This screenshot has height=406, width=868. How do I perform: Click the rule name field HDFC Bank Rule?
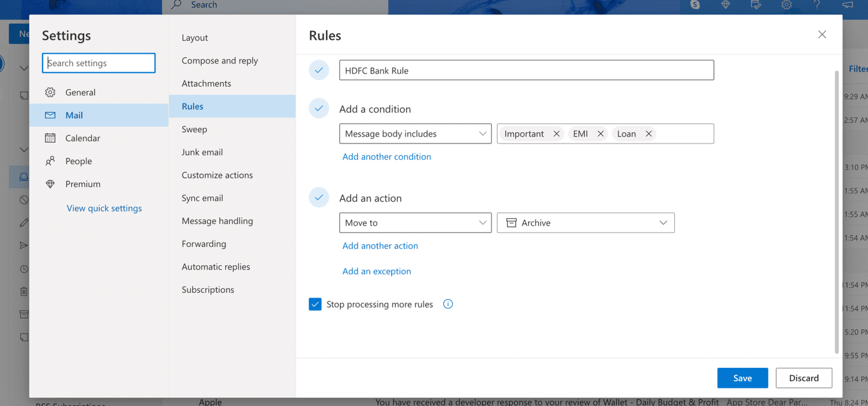tap(526, 70)
